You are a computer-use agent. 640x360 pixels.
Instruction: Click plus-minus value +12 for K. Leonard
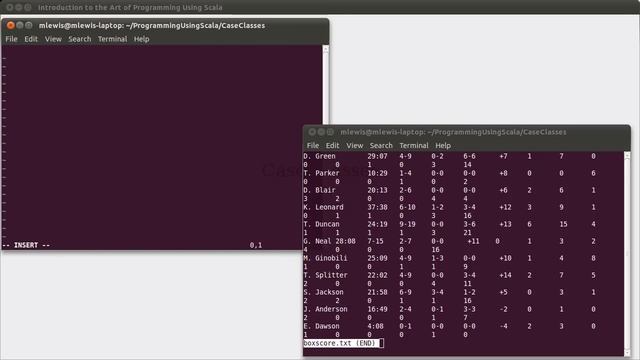click(x=505, y=207)
